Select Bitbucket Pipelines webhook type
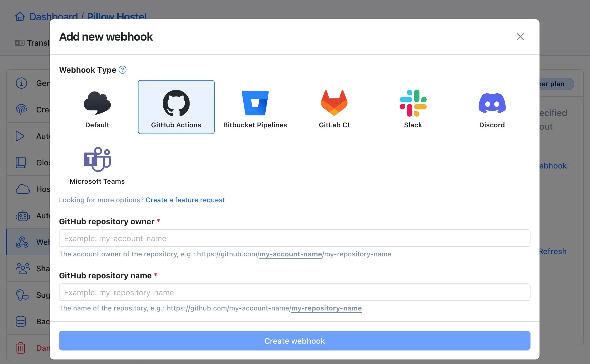The width and height of the screenshot is (590, 364). (255, 107)
